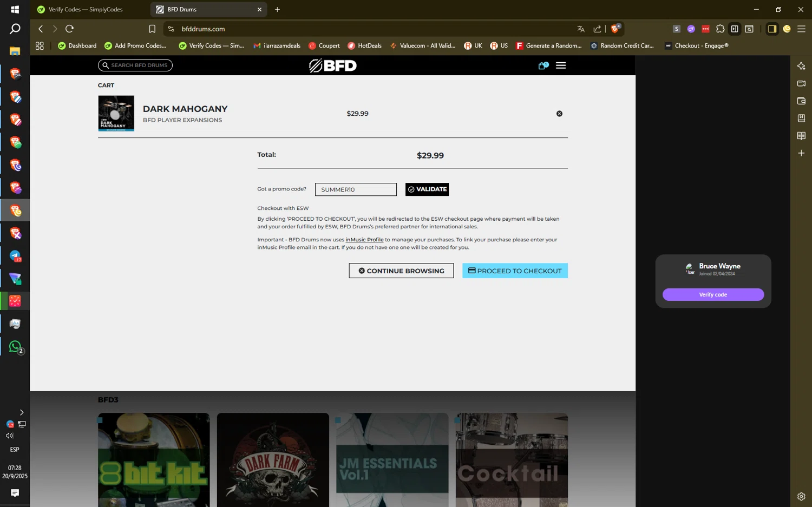Open the inMusic Profile link
812x507 pixels.
[x=364, y=240]
